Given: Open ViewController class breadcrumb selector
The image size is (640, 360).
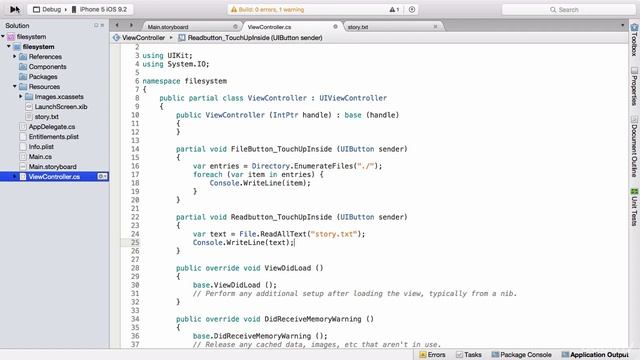Looking at the screenshot, I should tap(139, 38).
